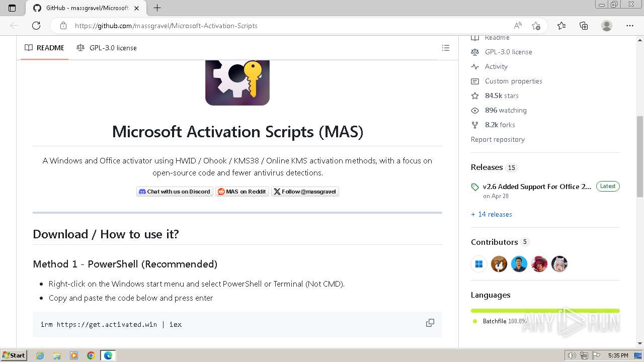The image size is (644, 362).
Task: Open Contributors 5 heading link
Action: [500, 242]
